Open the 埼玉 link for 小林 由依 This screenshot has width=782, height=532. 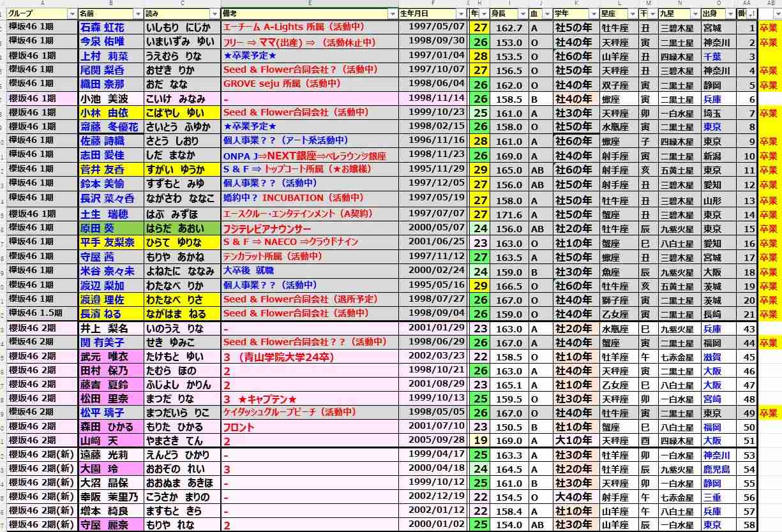pyautogui.click(x=712, y=113)
